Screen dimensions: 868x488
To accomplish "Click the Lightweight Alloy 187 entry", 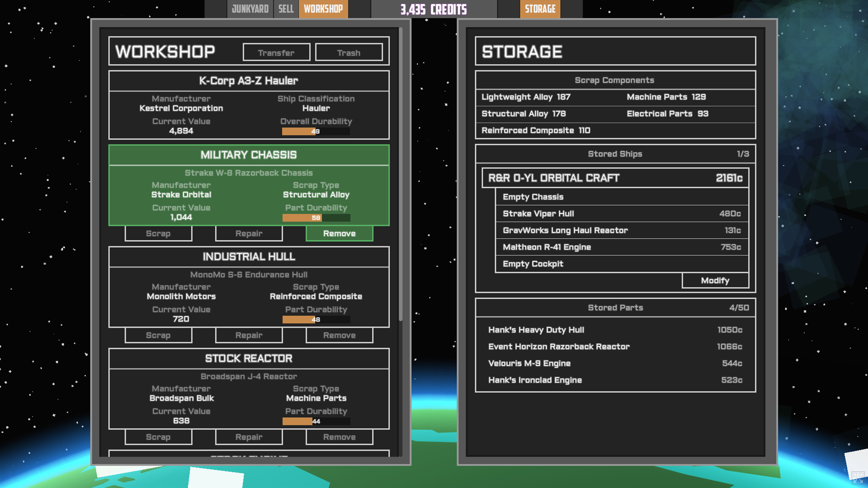I will (x=526, y=97).
